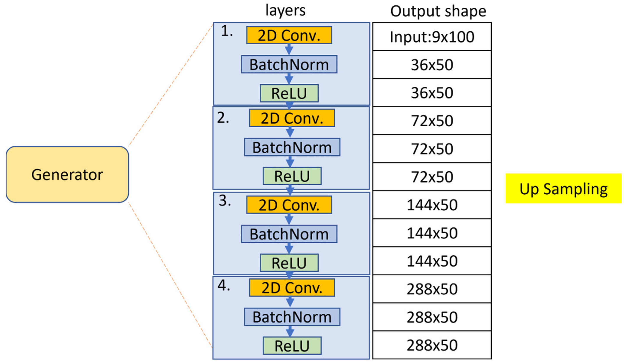Click the ReLU box in block 3

(289, 263)
